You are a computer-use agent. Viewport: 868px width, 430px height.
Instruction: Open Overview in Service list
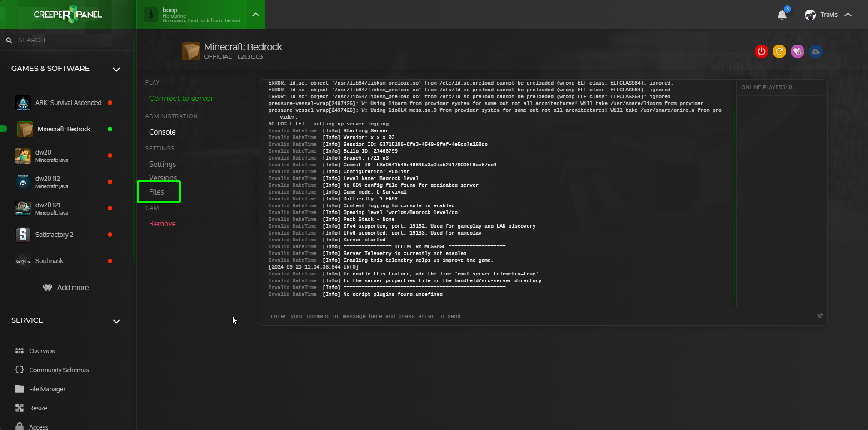(42, 351)
